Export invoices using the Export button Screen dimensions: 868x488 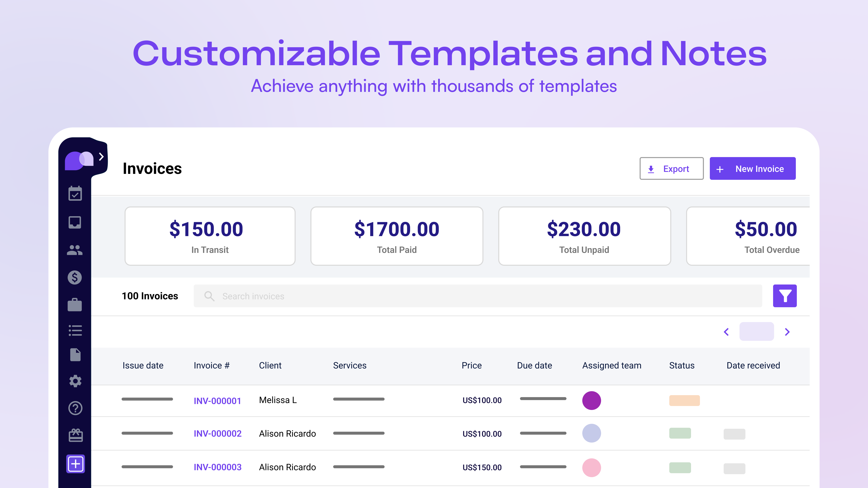[671, 168]
